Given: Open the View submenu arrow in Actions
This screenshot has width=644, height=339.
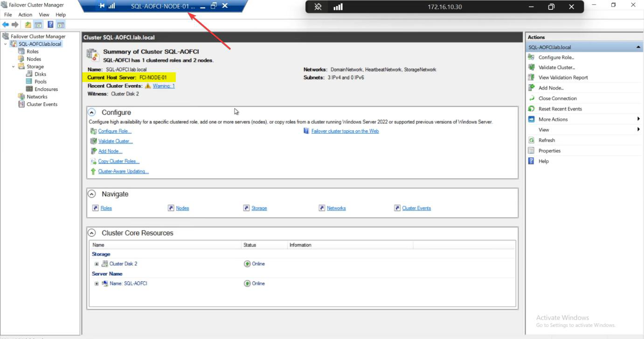Looking at the screenshot, I should 638,129.
